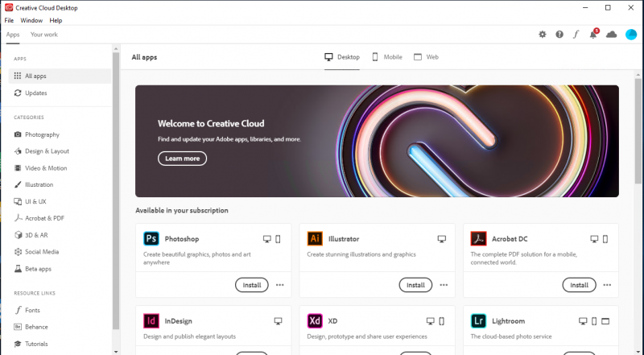Open the Window menu
The width and height of the screenshot is (644, 355).
pos(31,20)
